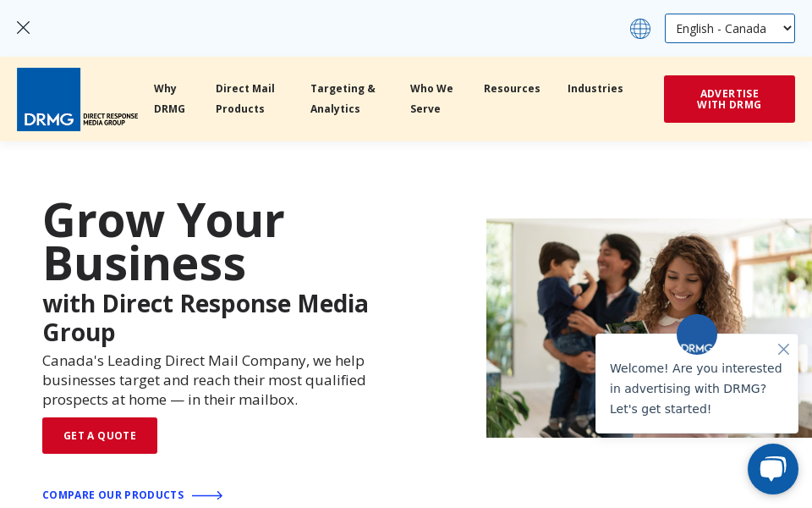Viewport: 812px width, 508px height.
Task: Open the Resources menu item
Action: click(x=512, y=88)
